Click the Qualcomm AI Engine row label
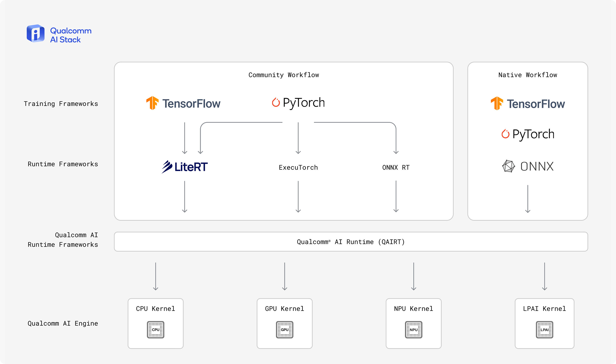The image size is (616, 364). 63,323
